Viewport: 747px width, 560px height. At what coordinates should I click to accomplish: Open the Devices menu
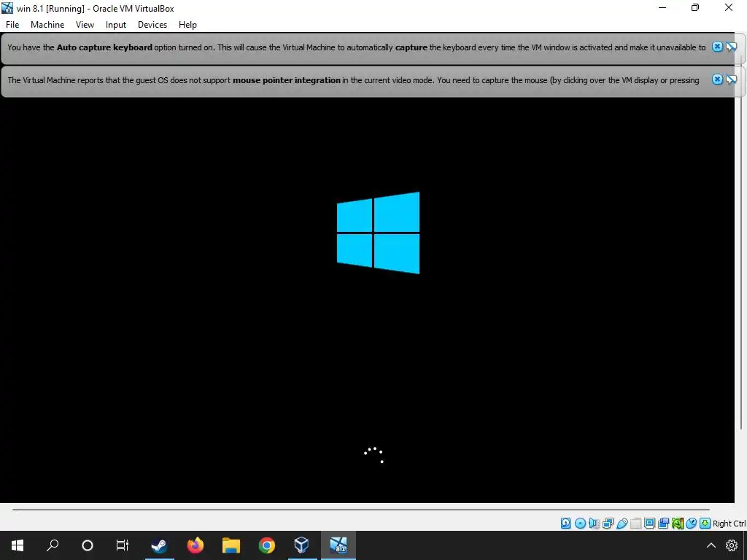(x=152, y=25)
